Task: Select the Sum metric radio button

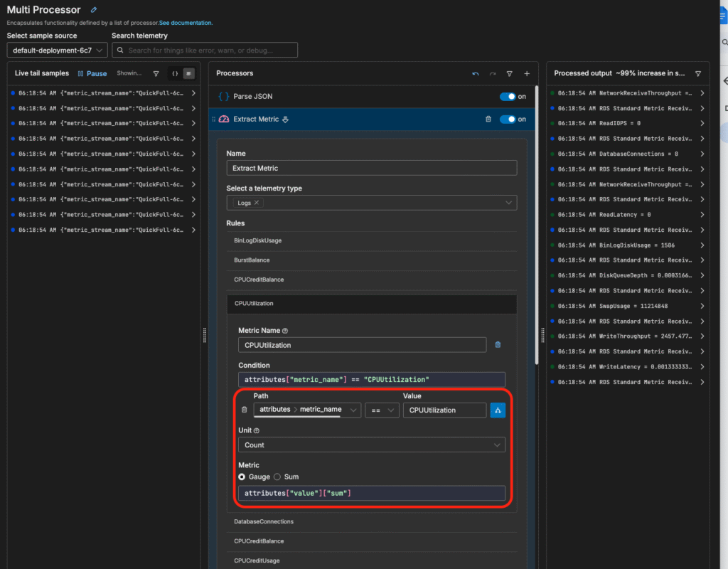Action: (278, 477)
